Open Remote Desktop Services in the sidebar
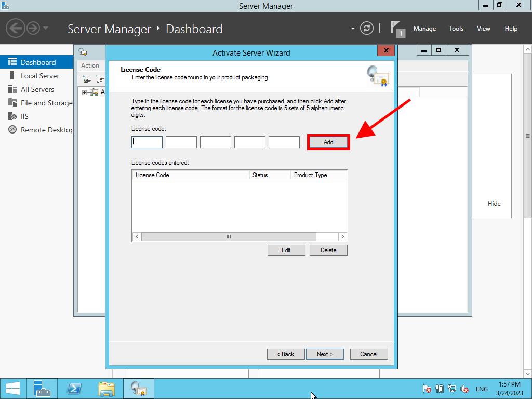 tap(37, 130)
